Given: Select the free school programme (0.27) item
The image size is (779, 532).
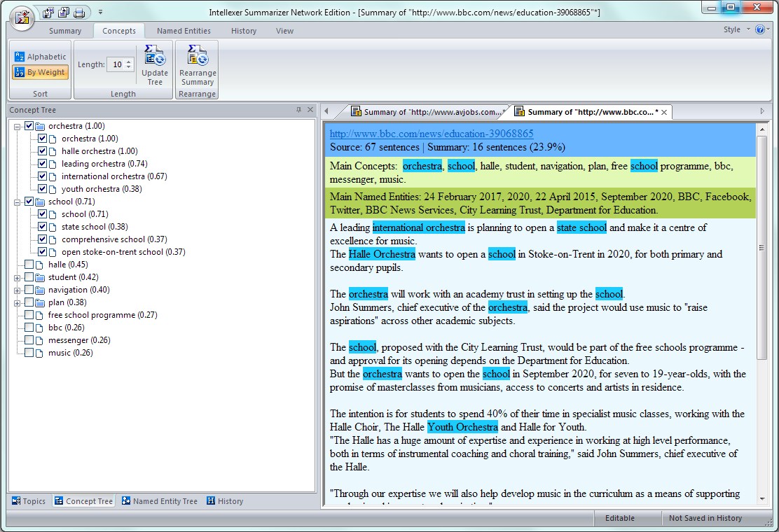Looking at the screenshot, I should point(102,314).
